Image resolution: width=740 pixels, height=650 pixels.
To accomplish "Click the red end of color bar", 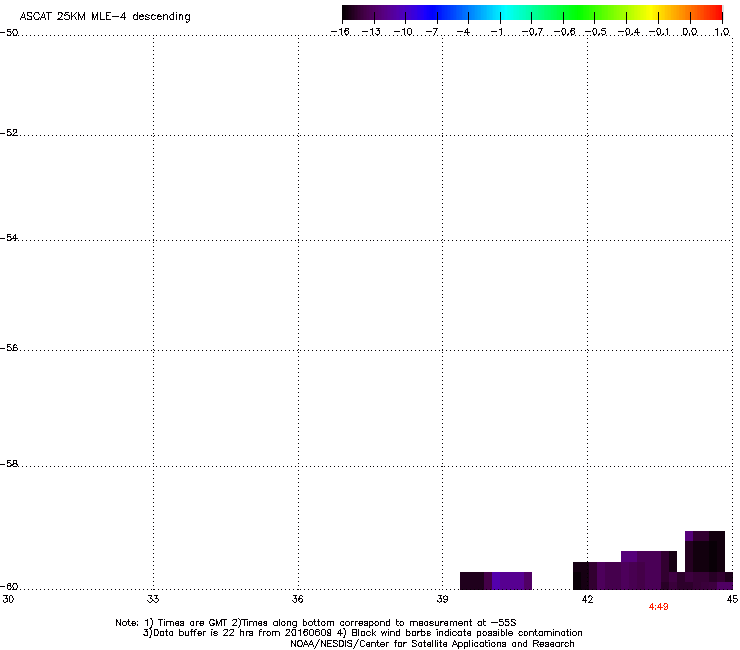I will click(715, 13).
